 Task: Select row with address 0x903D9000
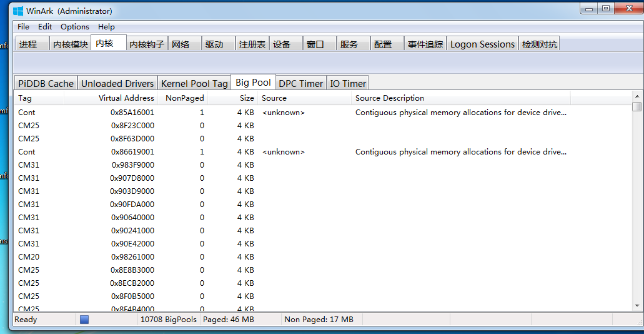(x=323, y=191)
